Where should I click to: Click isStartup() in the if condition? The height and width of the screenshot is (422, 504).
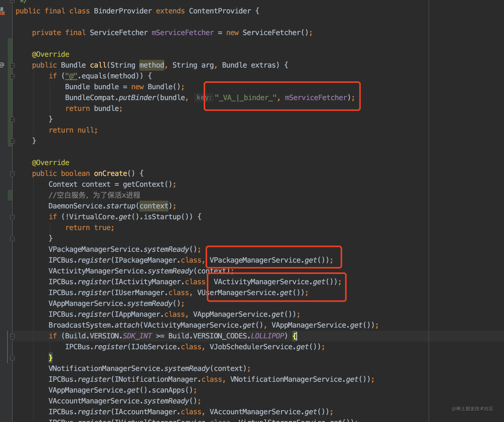pyautogui.click(x=168, y=217)
